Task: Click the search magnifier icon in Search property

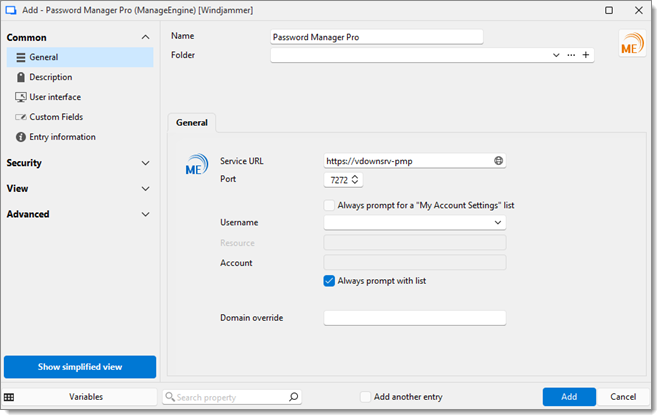Action: (293, 397)
